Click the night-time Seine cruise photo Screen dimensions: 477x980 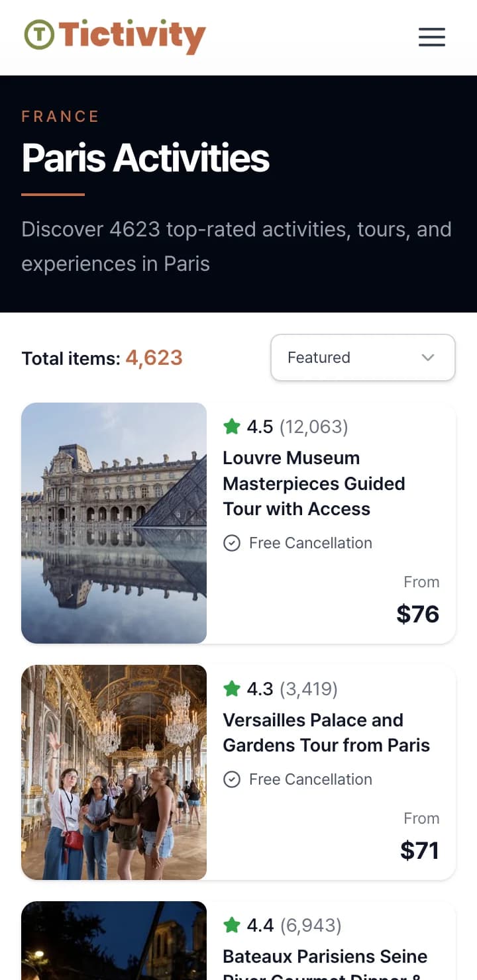click(x=114, y=942)
